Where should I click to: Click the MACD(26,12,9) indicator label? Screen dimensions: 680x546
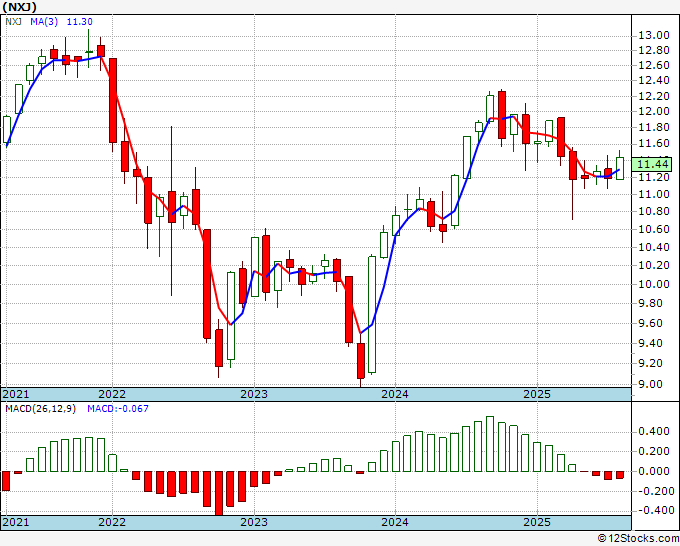point(40,409)
